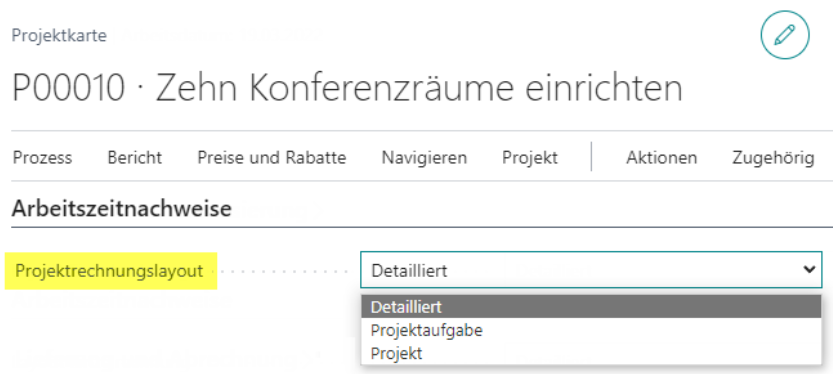Viewport: 833px width, 374px height.
Task: Focus the Projektrechnungslayout combo box showing Detailliert
Action: click(591, 270)
